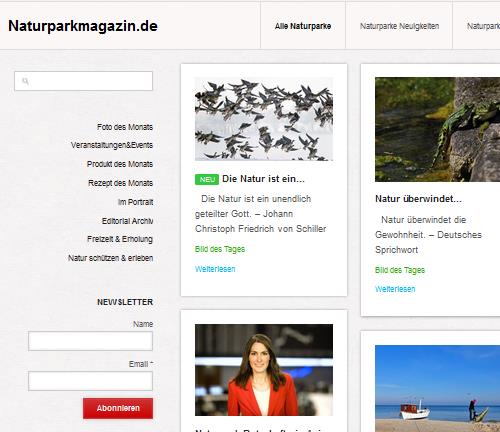Open Foto des Monats link
Viewport: 500px width, 432px height.
[125, 127]
